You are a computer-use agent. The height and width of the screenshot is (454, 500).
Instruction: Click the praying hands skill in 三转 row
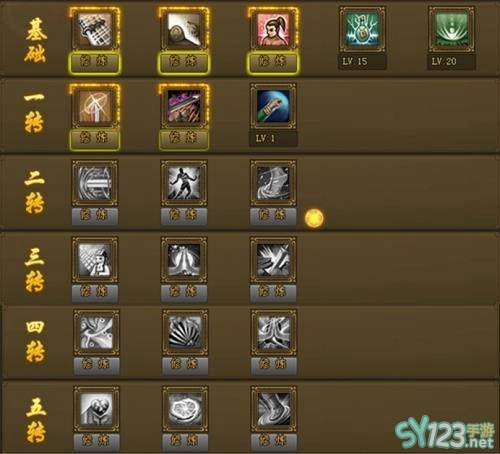[x=184, y=259]
